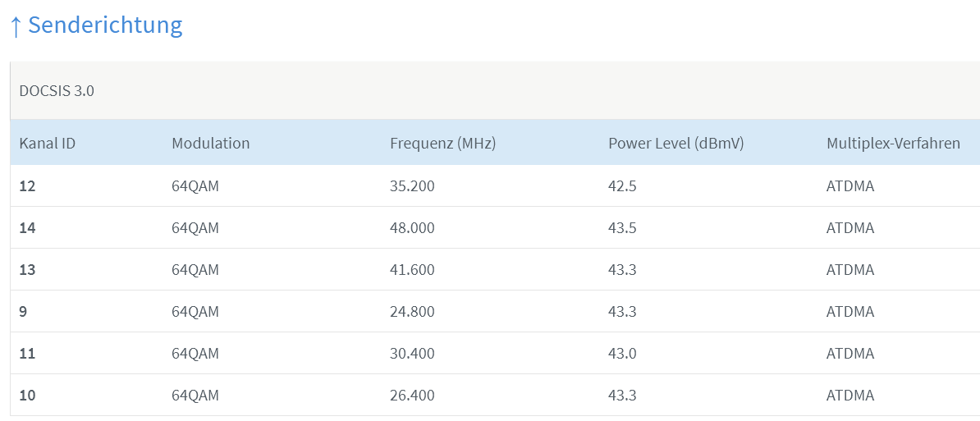Click the Modulation column header

(211, 143)
